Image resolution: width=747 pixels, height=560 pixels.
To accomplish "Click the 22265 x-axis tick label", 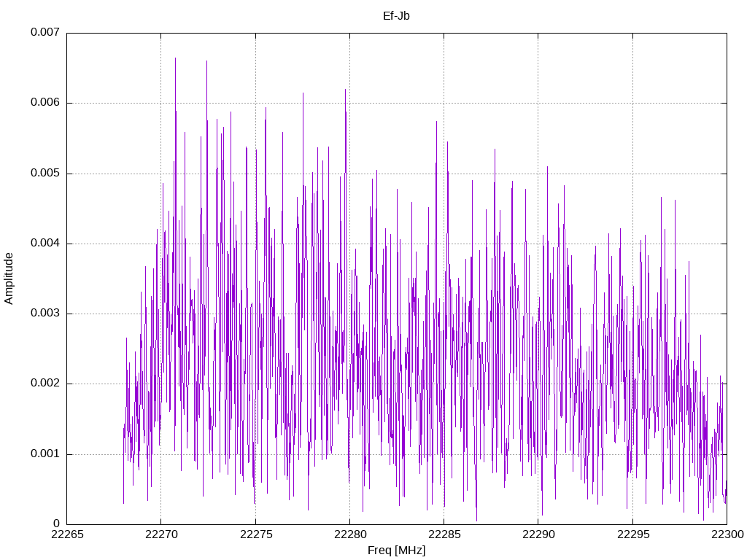I will coord(67,534).
